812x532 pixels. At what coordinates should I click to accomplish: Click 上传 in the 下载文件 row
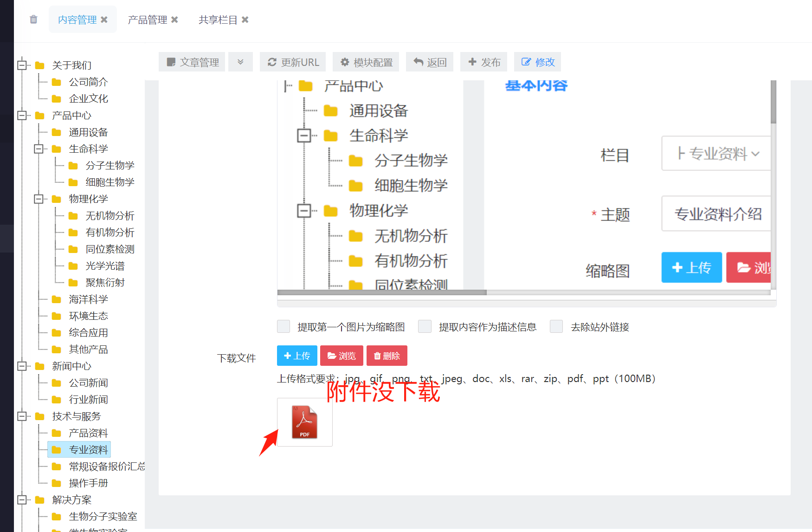click(x=297, y=356)
